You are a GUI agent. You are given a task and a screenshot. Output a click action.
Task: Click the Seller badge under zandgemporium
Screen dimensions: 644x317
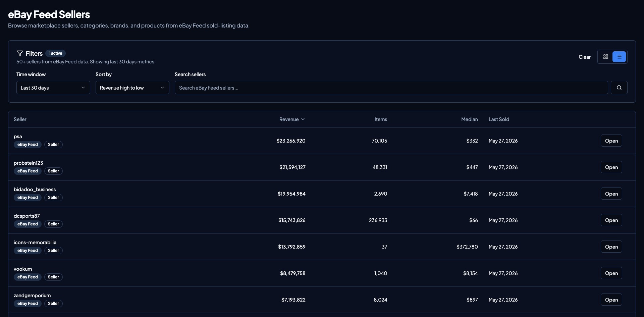click(x=53, y=304)
